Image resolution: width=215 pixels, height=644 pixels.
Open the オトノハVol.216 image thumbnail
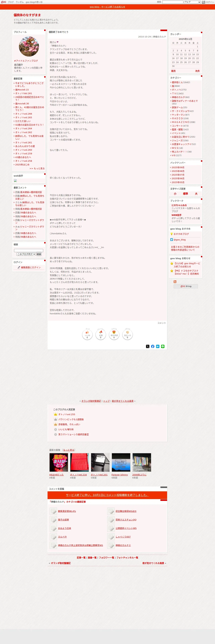pyautogui.click(x=79, y=462)
